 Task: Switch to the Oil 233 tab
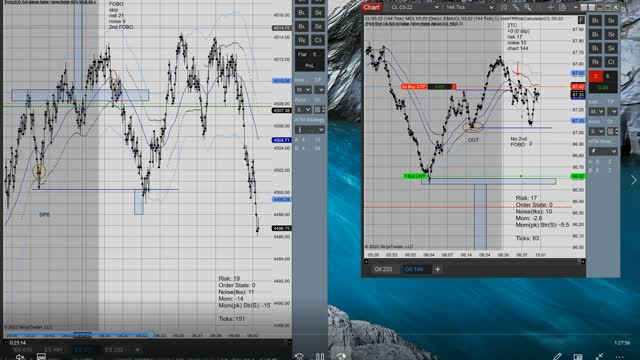tap(383, 269)
